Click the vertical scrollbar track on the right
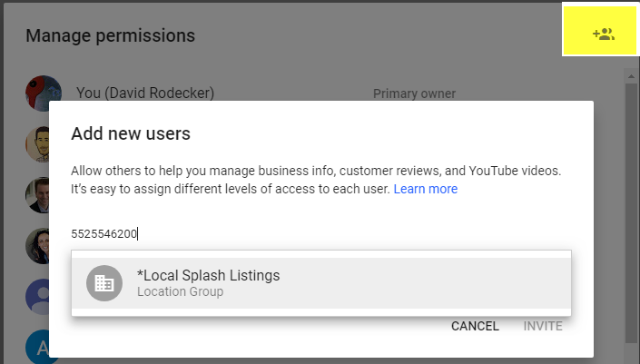The height and width of the screenshot is (364, 640). [x=631, y=212]
